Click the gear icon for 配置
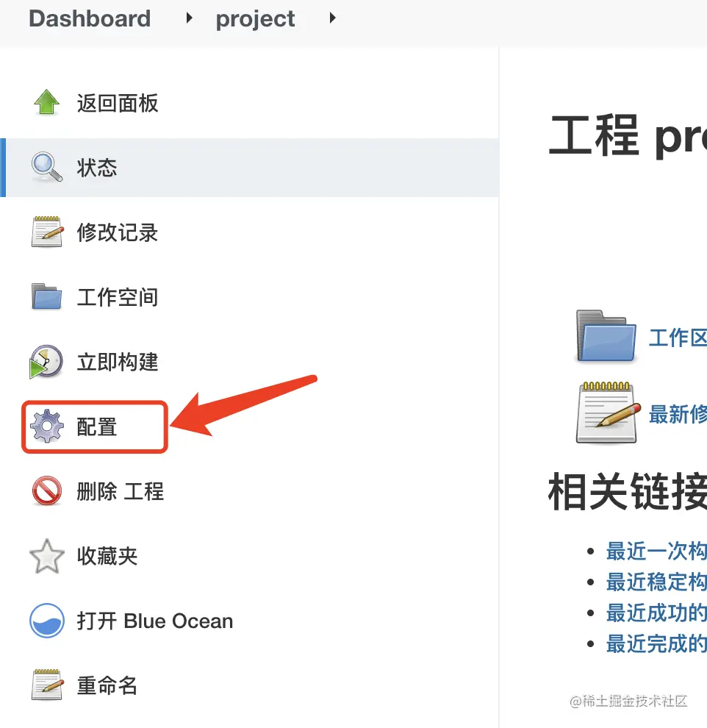Screen dimensions: 707x728 click(47, 427)
